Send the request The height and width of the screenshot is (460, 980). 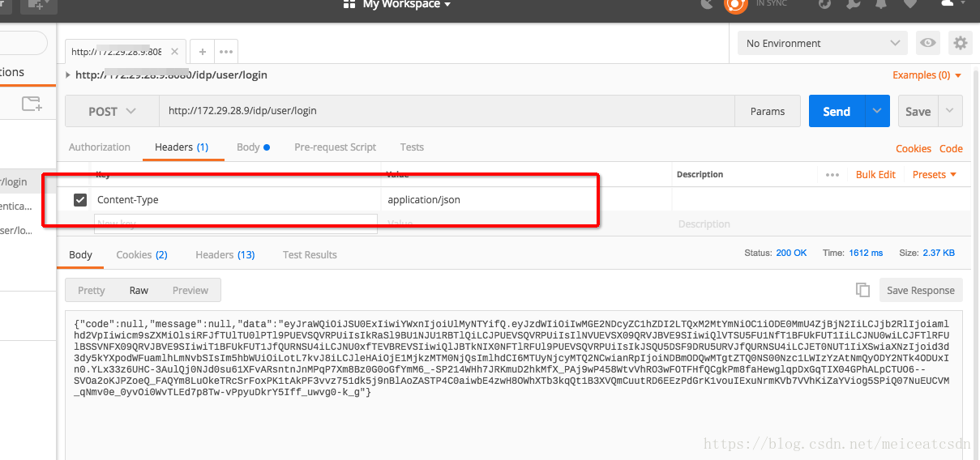pos(837,111)
